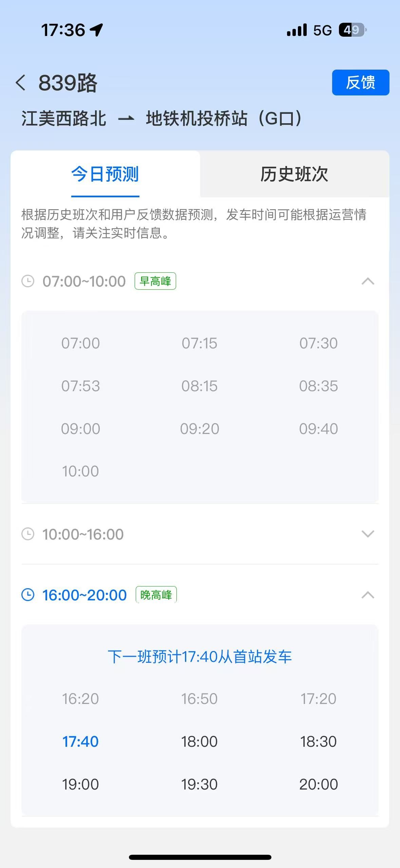Expand the 10:00~16:00 time section
This screenshot has width=400, height=868.
coord(368,534)
